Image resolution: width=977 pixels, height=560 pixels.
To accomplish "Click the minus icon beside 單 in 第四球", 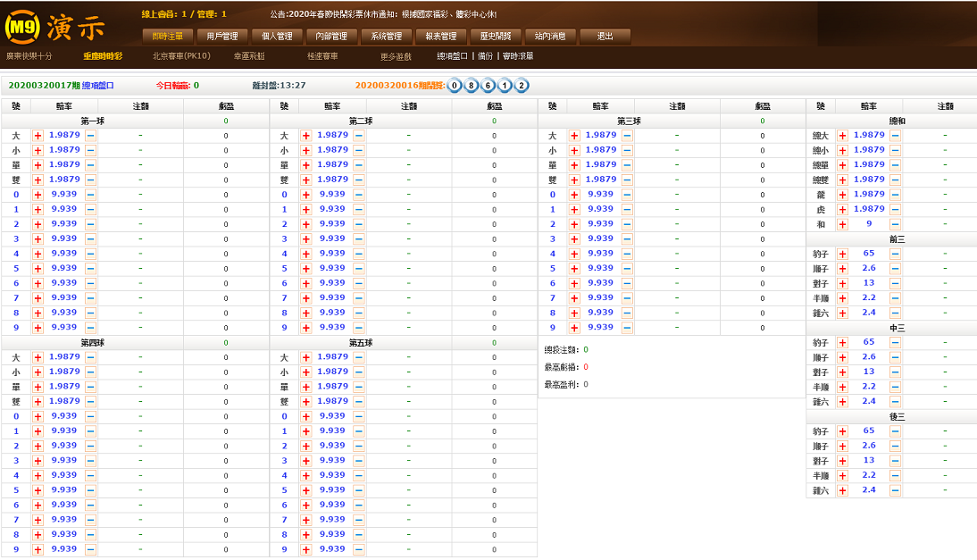I will (90, 386).
